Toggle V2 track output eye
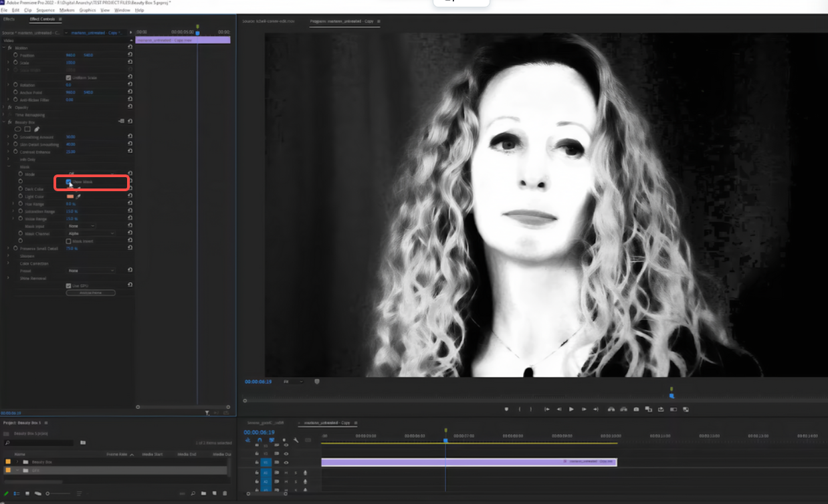Image resolution: width=828 pixels, height=504 pixels. pos(286,453)
